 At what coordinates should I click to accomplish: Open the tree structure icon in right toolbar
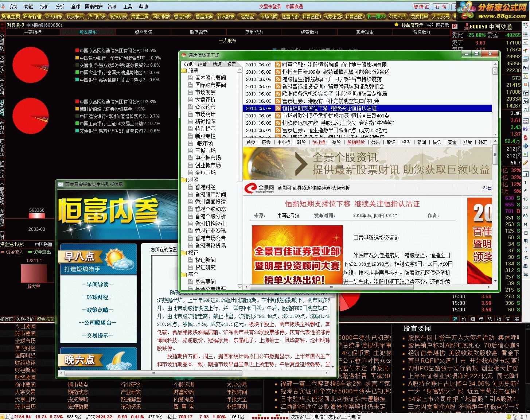(526, 76)
